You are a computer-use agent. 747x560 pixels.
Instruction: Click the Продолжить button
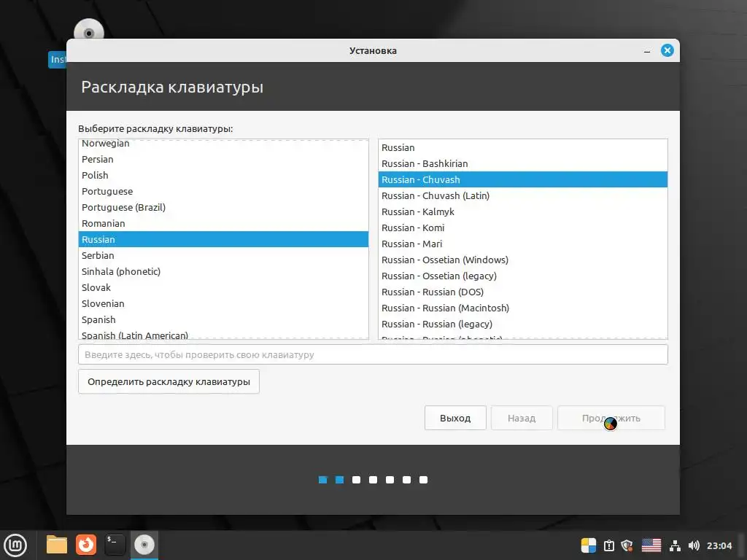[x=611, y=418]
